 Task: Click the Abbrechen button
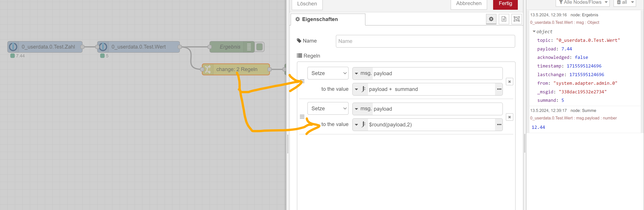click(469, 4)
